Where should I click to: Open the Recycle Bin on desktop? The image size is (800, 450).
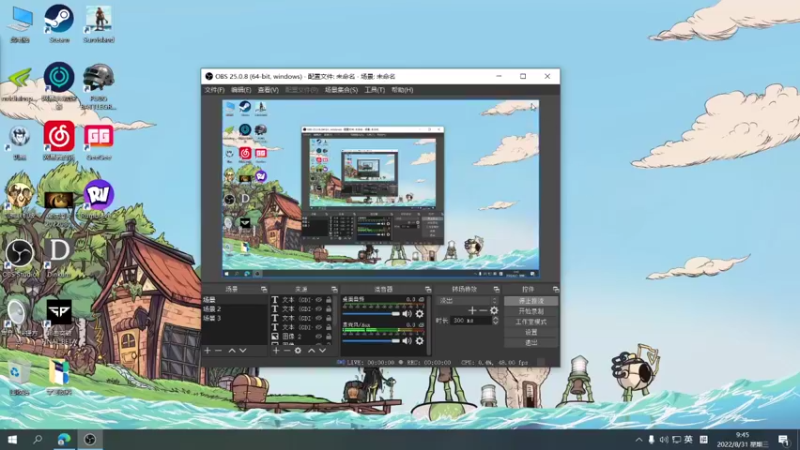pyautogui.click(x=19, y=377)
